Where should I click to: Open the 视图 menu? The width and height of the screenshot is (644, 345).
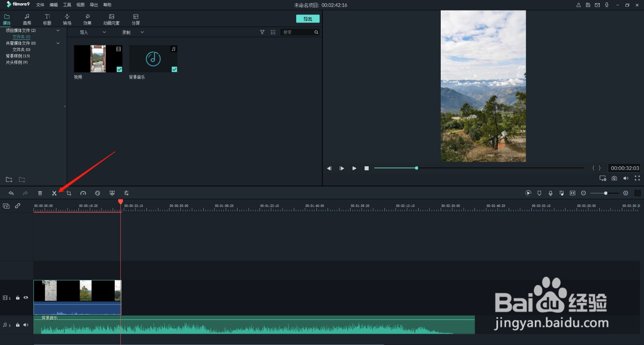point(80,5)
